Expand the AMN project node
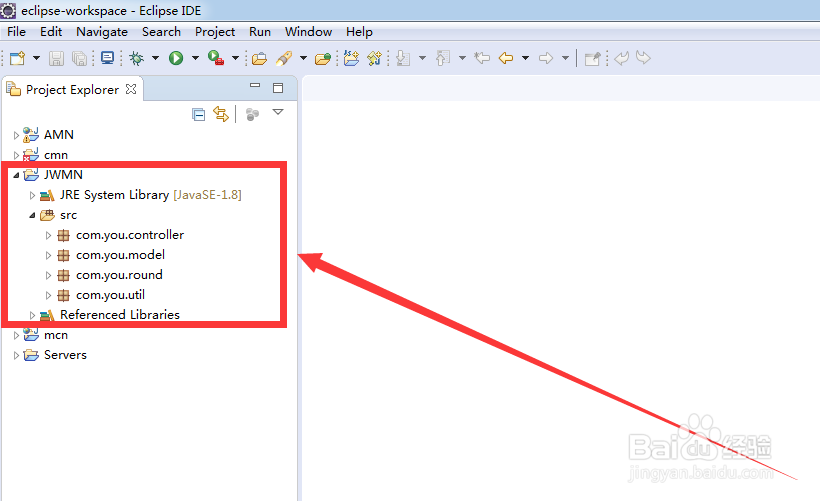Viewport: 820px width, 501px height. pyautogui.click(x=16, y=135)
